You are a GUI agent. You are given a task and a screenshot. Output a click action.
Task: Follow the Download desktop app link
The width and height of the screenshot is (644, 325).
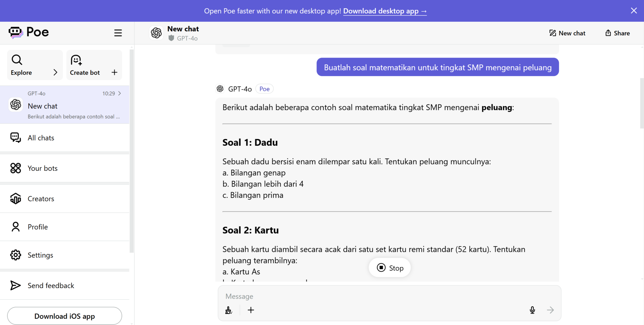click(385, 11)
